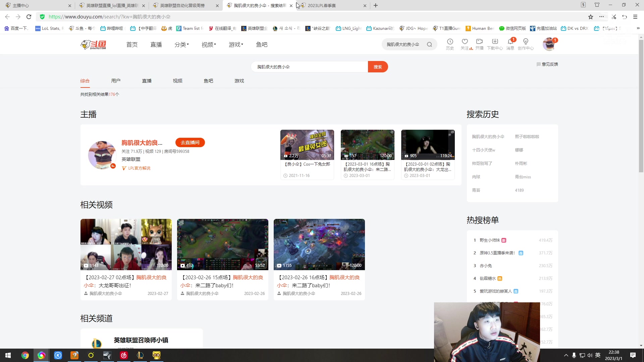Click the page vertical scrollbar
This screenshot has height=362, width=644.
point(641,106)
